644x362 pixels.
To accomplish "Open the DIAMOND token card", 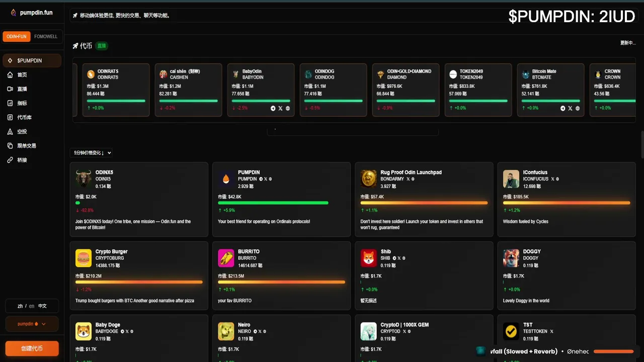I will [x=406, y=90].
